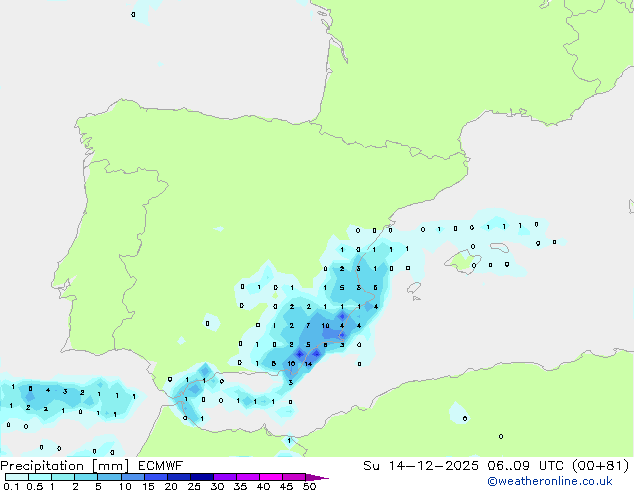Click the legend label '50'
This screenshot has height=490, width=634.
[x=309, y=486]
